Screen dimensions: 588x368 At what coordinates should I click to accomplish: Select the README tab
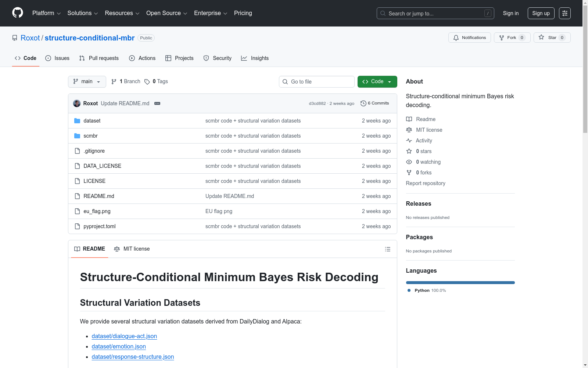(90, 249)
